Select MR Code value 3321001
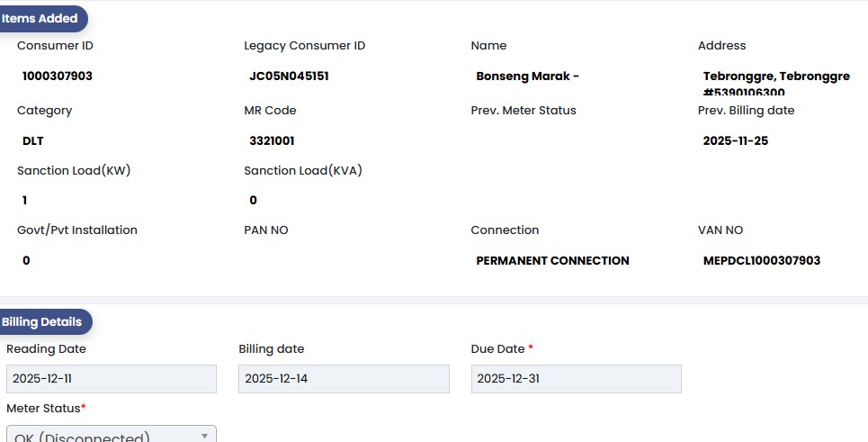Screen dimensions: 868x442 point(272,141)
